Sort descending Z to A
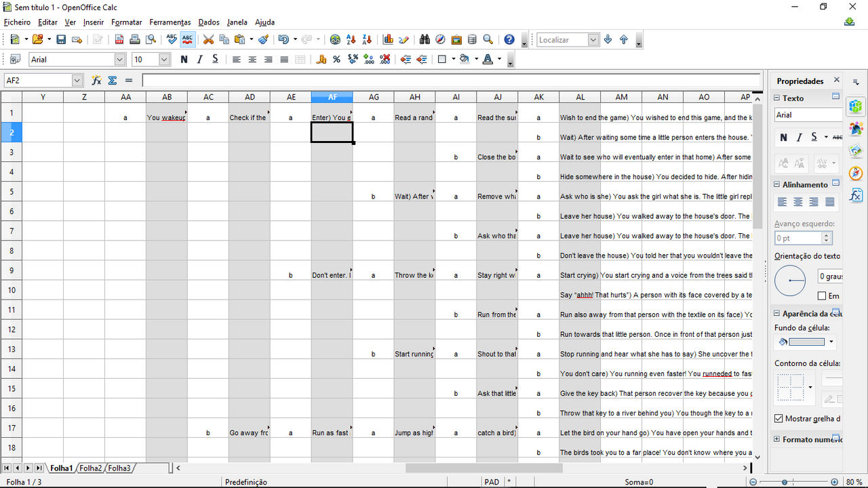Screen dimensions: 868x488 [x=367, y=39]
